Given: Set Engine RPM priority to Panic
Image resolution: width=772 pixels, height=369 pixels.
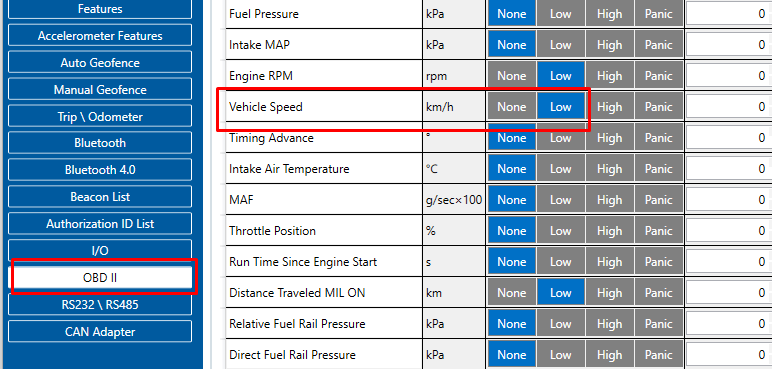Looking at the screenshot, I should [658, 76].
